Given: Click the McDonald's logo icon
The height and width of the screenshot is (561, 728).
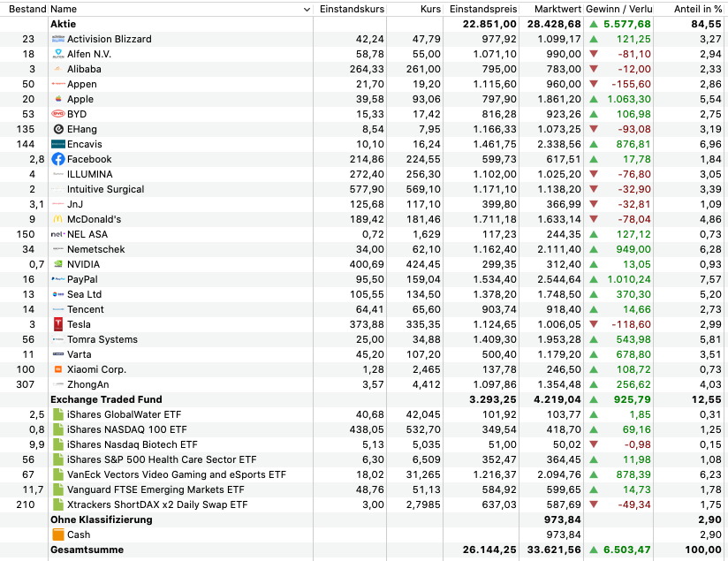Looking at the screenshot, I should point(58,219).
